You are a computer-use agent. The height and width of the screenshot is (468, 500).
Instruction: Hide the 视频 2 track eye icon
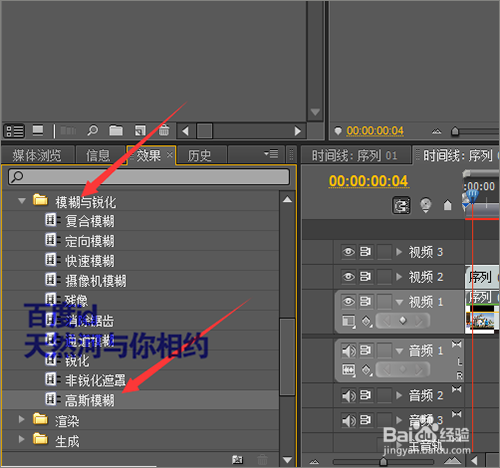pos(349,277)
